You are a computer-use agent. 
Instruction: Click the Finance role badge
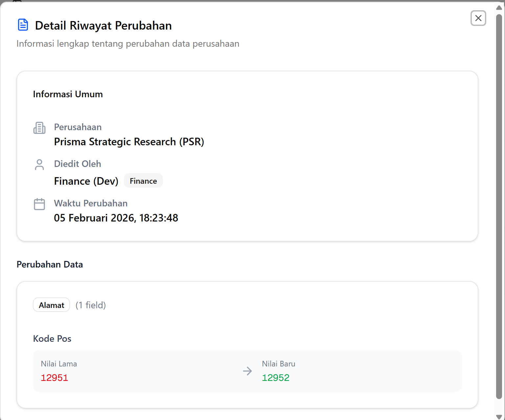(143, 181)
